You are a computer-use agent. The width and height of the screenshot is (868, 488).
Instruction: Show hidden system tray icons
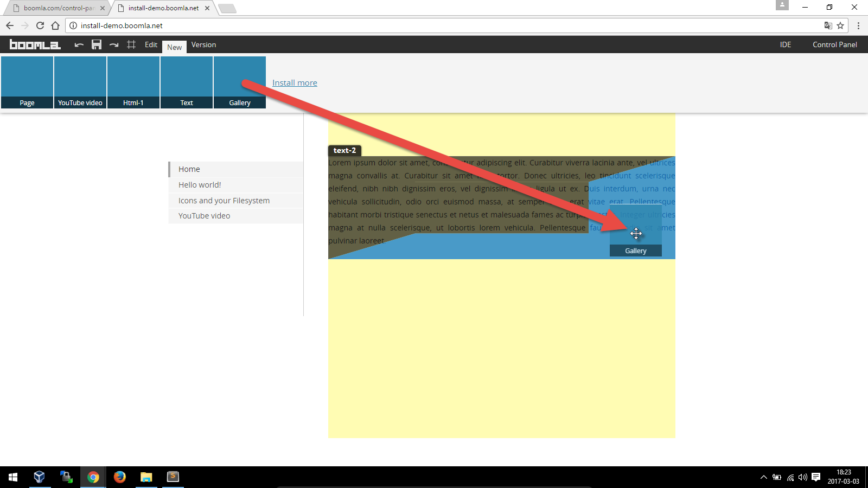point(763,477)
